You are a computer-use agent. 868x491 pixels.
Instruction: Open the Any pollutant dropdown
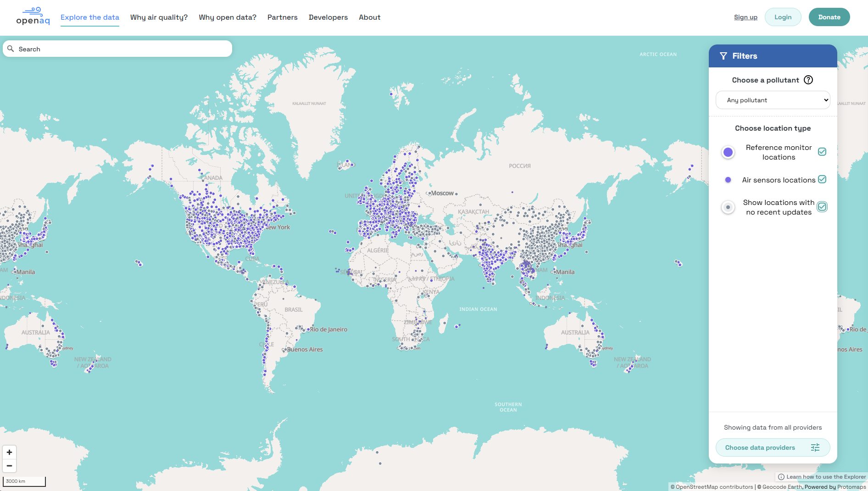tap(773, 100)
